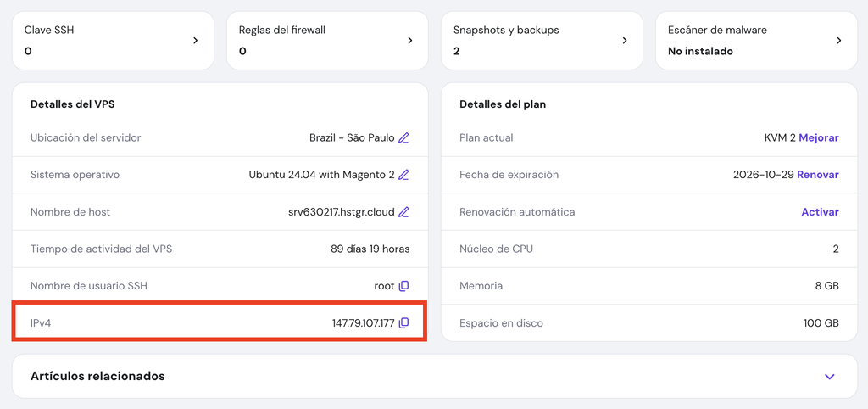The width and height of the screenshot is (868, 409).
Task: Open Reglas del firewall card arrow
Action: (410, 40)
